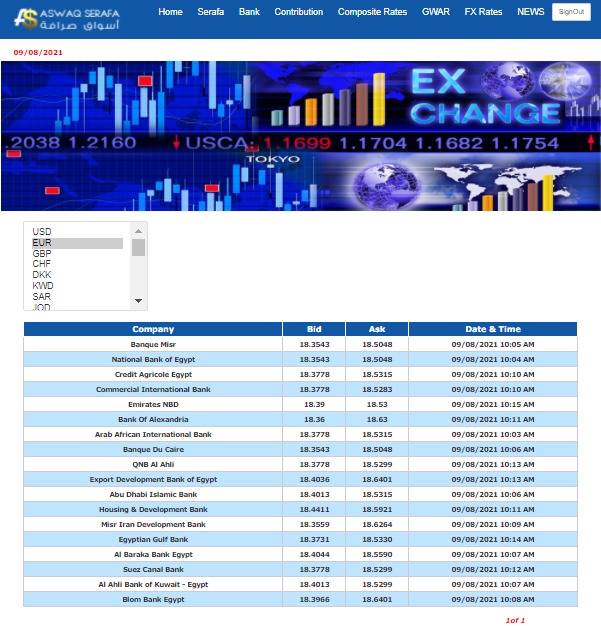Open the FX Rates page
601x626 pixels.
coord(483,12)
